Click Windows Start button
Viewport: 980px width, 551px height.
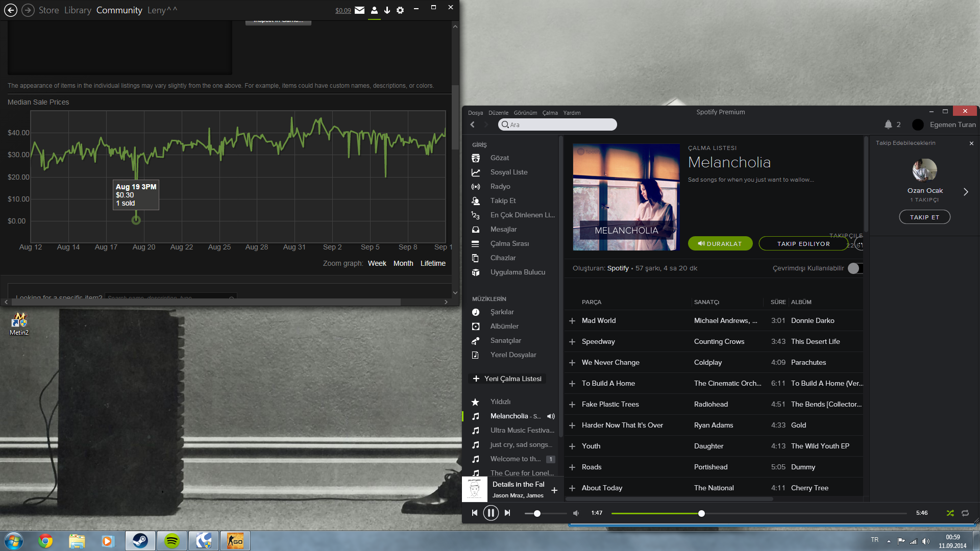[x=14, y=541]
